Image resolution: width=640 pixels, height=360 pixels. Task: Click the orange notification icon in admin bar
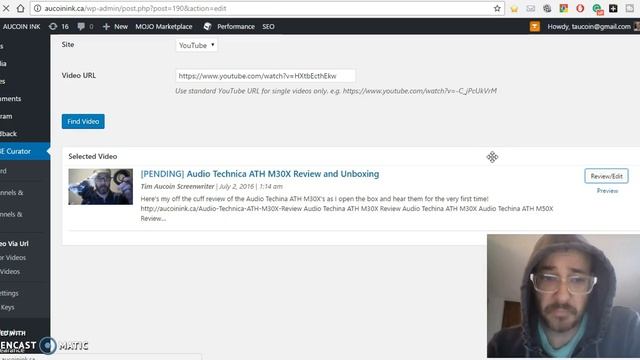point(535,27)
